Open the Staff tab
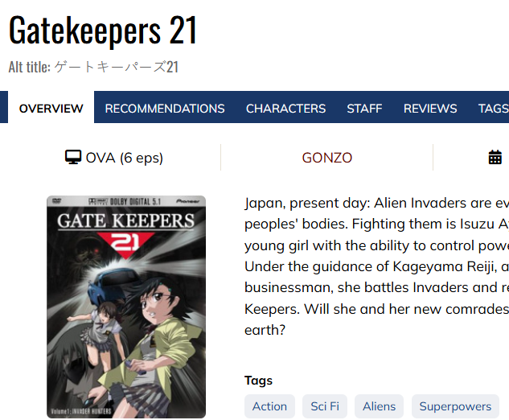 (x=364, y=108)
